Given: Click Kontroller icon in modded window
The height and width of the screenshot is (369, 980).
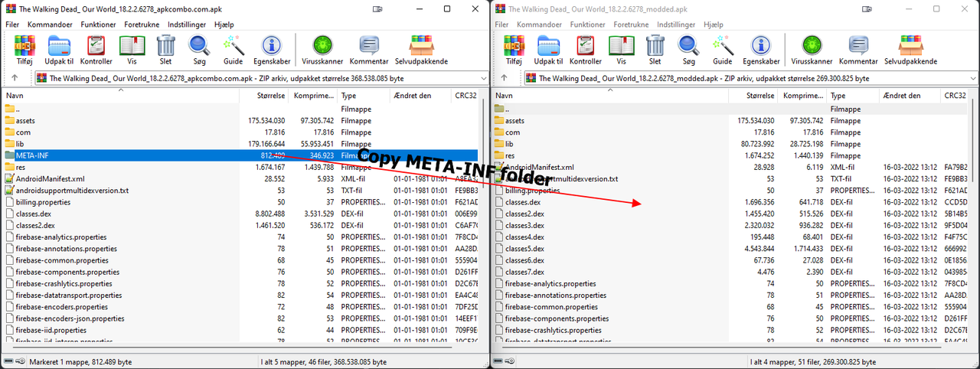Looking at the screenshot, I should pos(585,50).
